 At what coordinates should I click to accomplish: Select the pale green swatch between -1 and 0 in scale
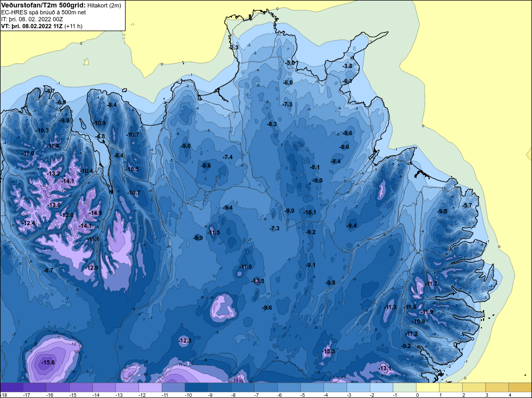coord(404,387)
